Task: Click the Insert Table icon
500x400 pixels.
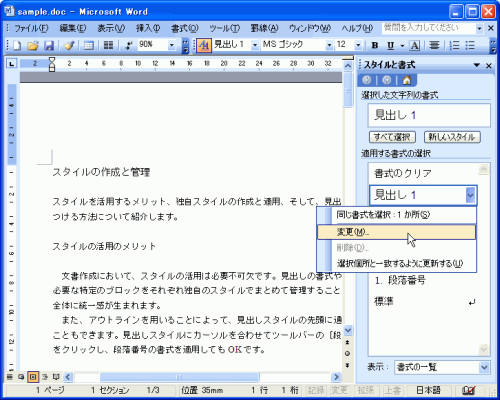Action: (x=88, y=45)
